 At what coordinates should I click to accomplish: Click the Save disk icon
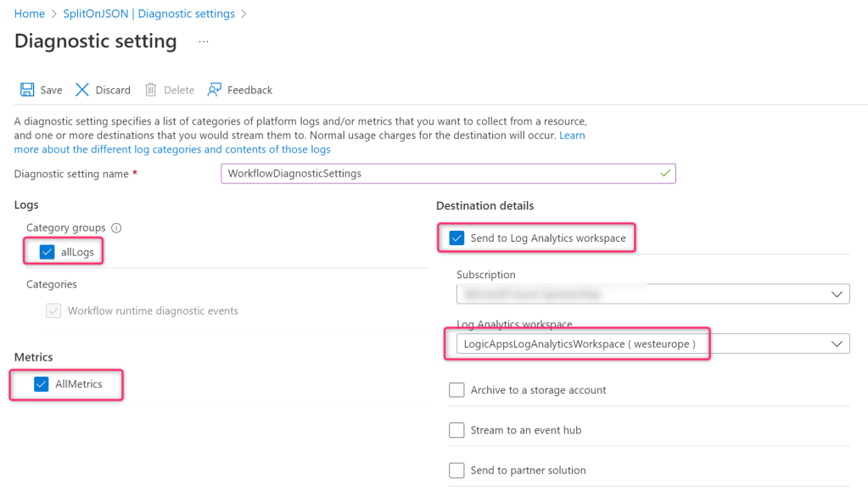coord(26,90)
